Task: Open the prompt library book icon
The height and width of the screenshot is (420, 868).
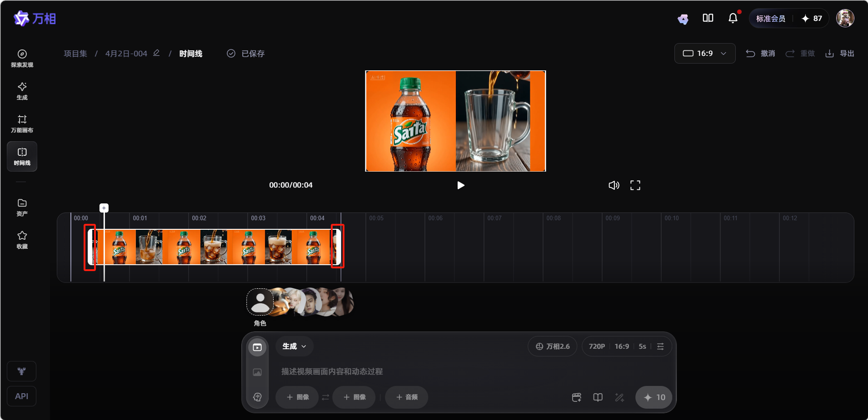Action: coord(598,397)
